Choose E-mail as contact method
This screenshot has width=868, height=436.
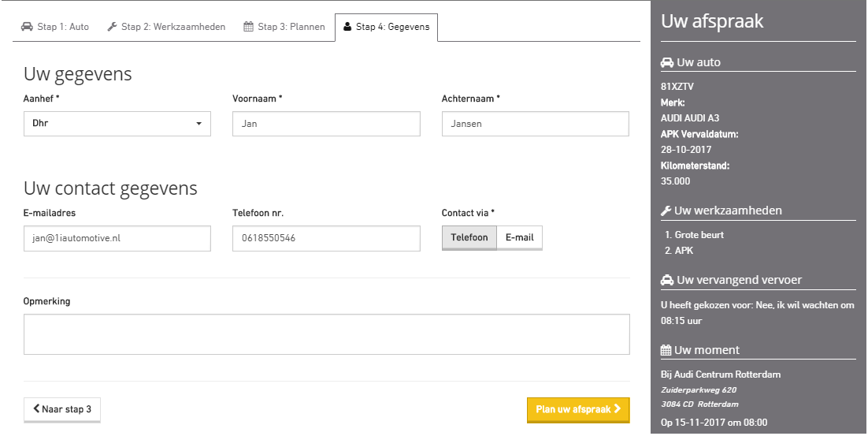tap(519, 237)
